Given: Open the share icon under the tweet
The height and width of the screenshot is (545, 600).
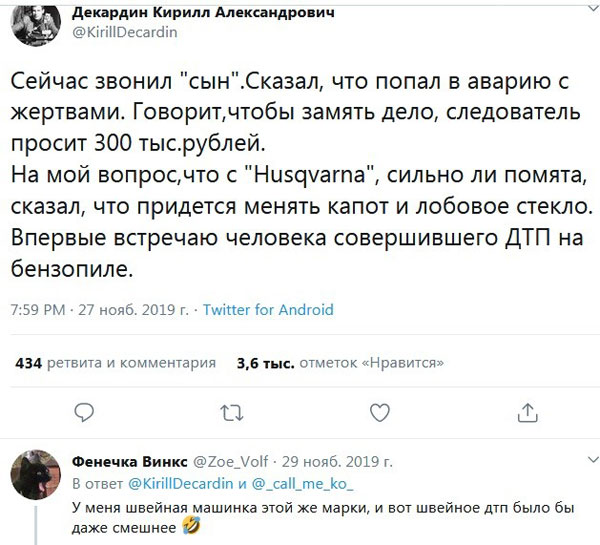Looking at the screenshot, I should pyautogui.click(x=525, y=412).
